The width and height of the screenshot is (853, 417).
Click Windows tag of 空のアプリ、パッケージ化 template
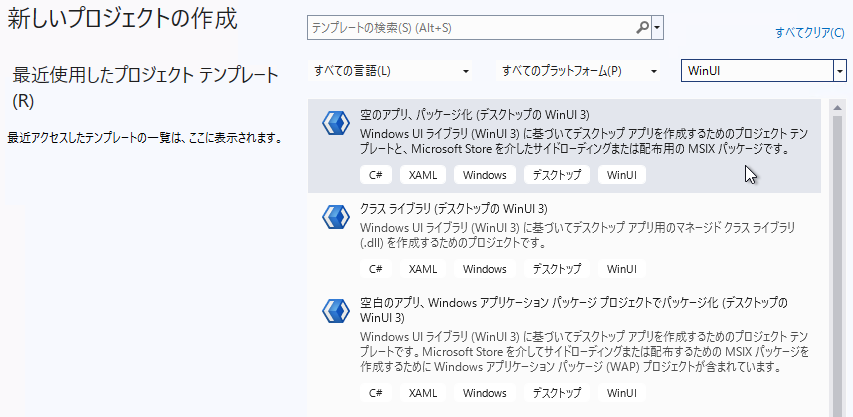(x=485, y=175)
